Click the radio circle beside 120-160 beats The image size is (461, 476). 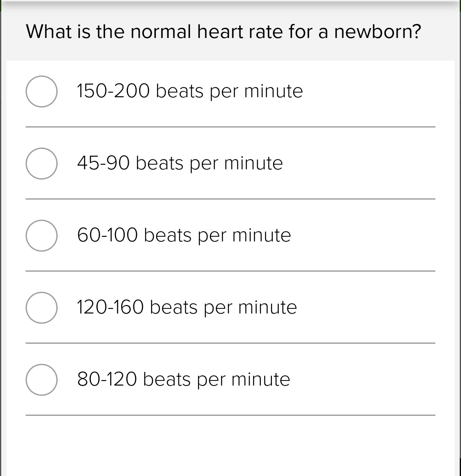[x=41, y=307]
